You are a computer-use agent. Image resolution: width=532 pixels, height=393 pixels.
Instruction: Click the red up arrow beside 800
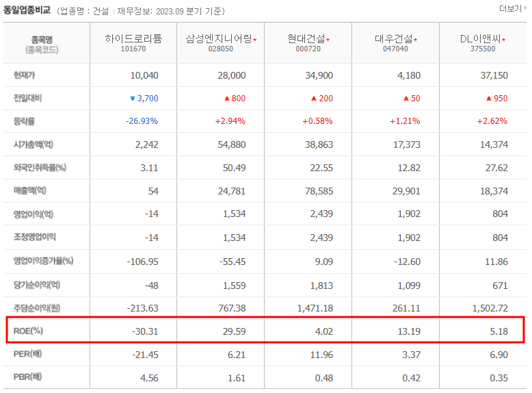(x=227, y=99)
